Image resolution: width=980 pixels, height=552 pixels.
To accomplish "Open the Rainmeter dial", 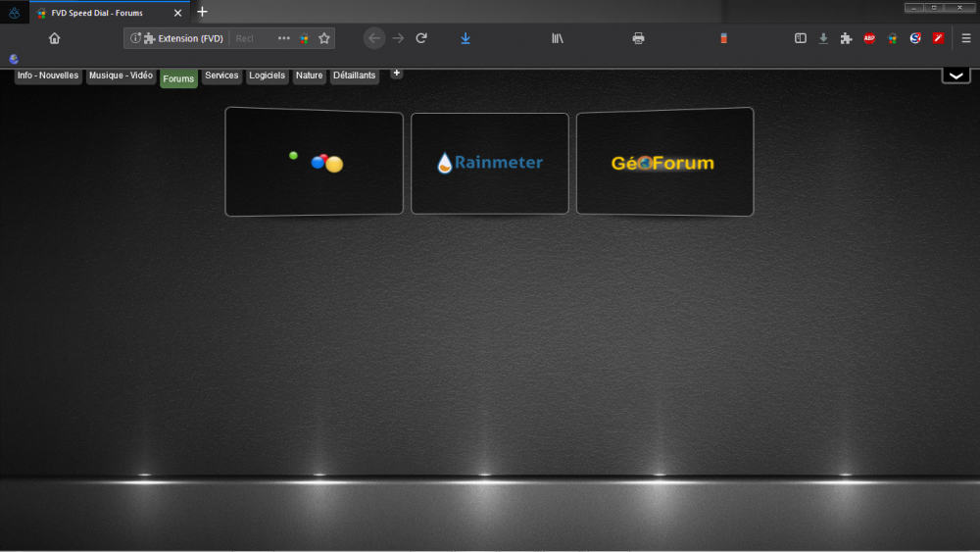I will 490,163.
